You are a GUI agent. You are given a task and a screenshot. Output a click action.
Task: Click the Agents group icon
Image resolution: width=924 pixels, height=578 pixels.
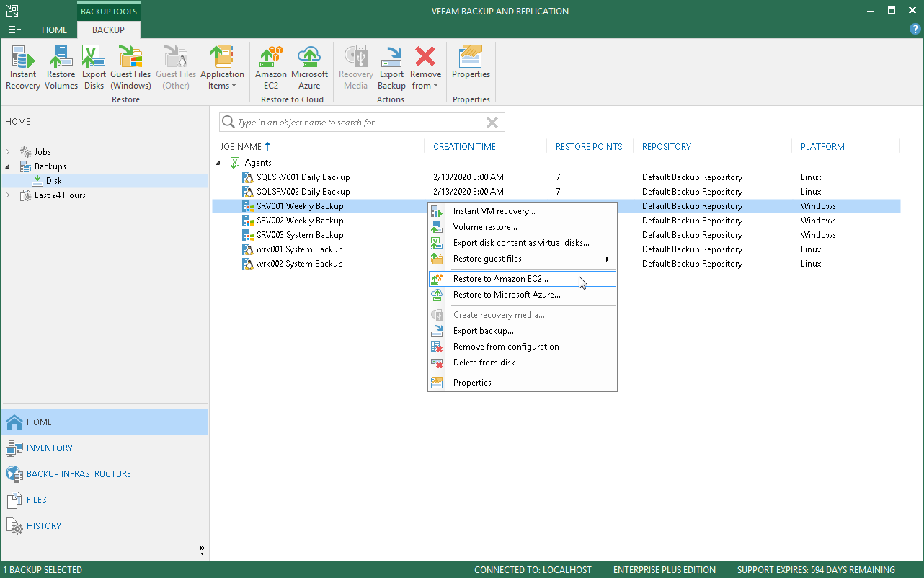[234, 163]
